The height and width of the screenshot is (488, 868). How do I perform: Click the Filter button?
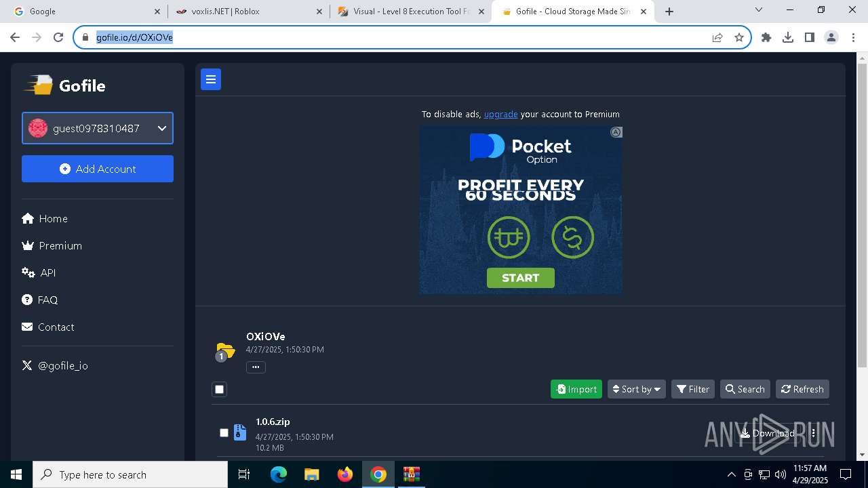pyautogui.click(x=693, y=389)
